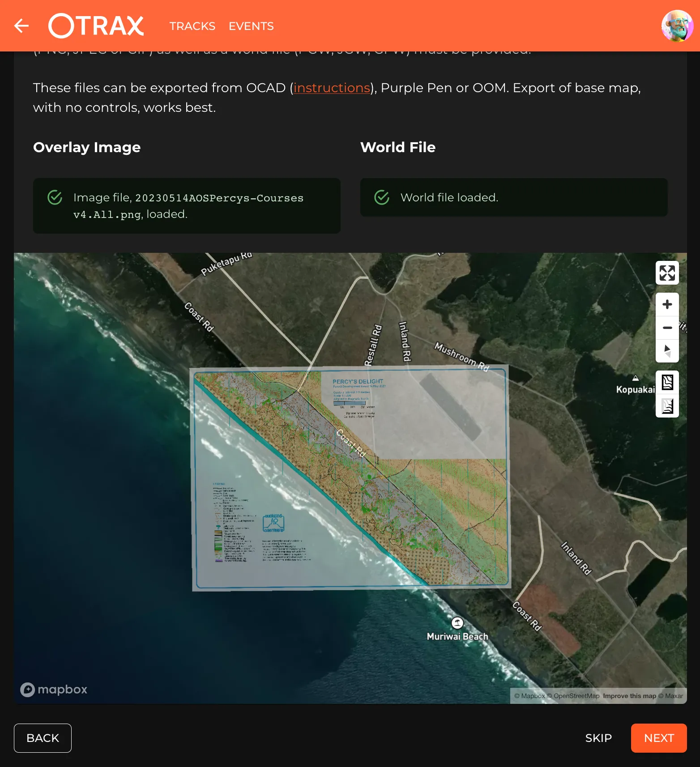This screenshot has width=700, height=767.
Task: Open the OTRAX logo home link
Action: pos(96,26)
